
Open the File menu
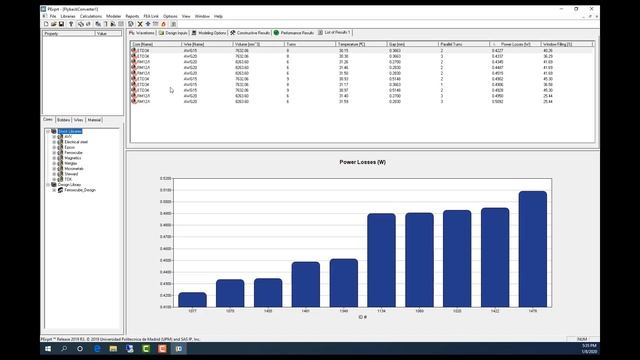pyautogui.click(x=53, y=16)
